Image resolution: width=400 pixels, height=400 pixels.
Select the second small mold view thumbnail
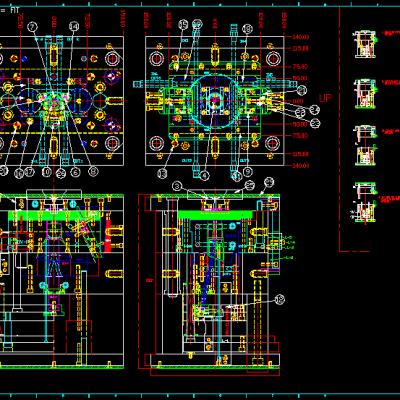[366, 94]
